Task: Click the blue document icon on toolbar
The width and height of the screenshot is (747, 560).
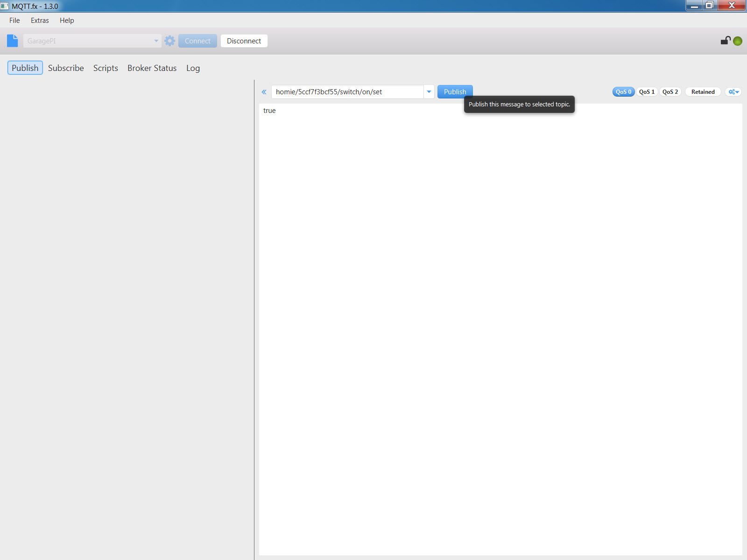Action: [12, 41]
